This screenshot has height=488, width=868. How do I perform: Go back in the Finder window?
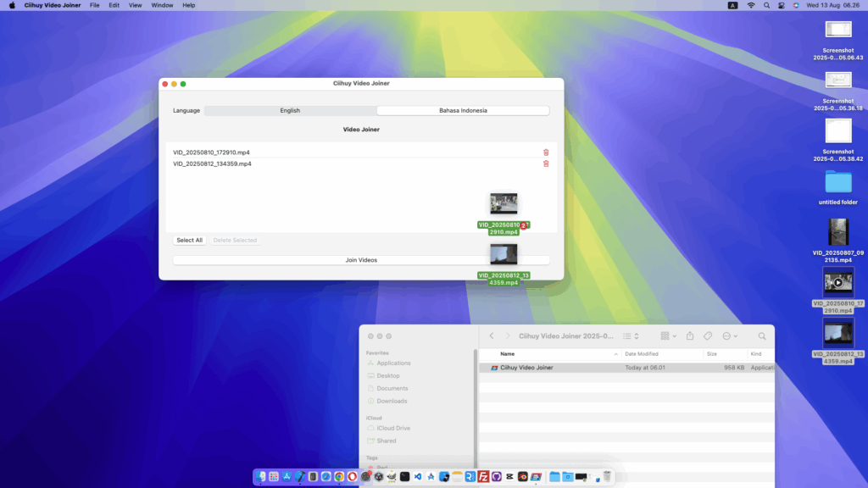click(492, 335)
